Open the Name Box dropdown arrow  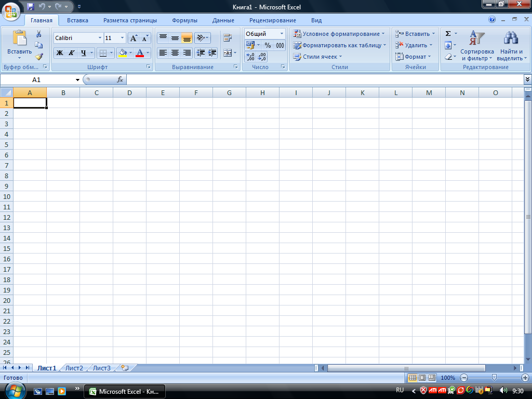click(77, 79)
